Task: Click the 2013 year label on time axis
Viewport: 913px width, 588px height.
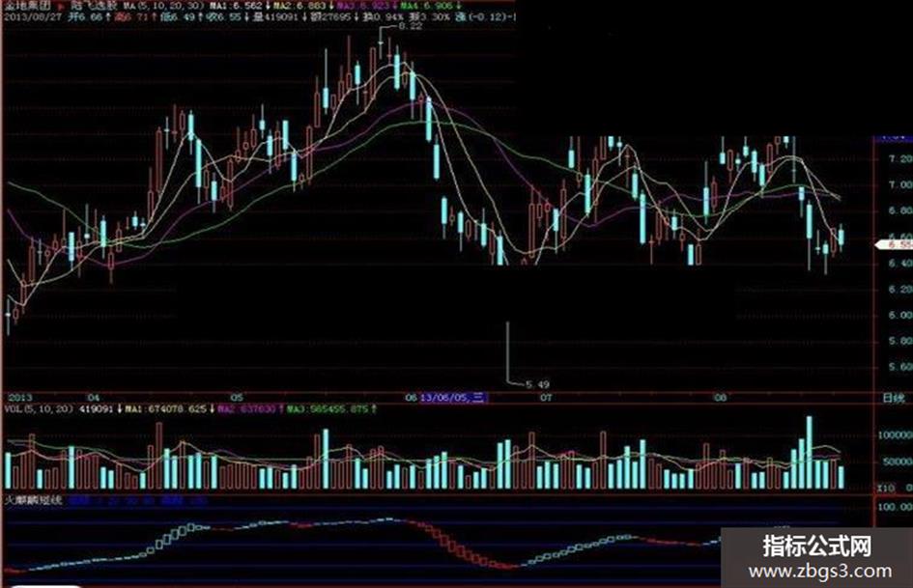Action: click(x=19, y=398)
